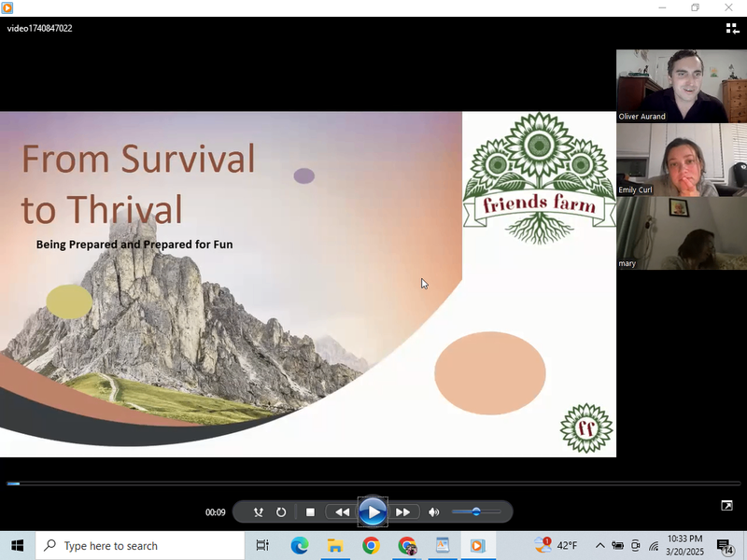Open the notification center

[x=725, y=545]
